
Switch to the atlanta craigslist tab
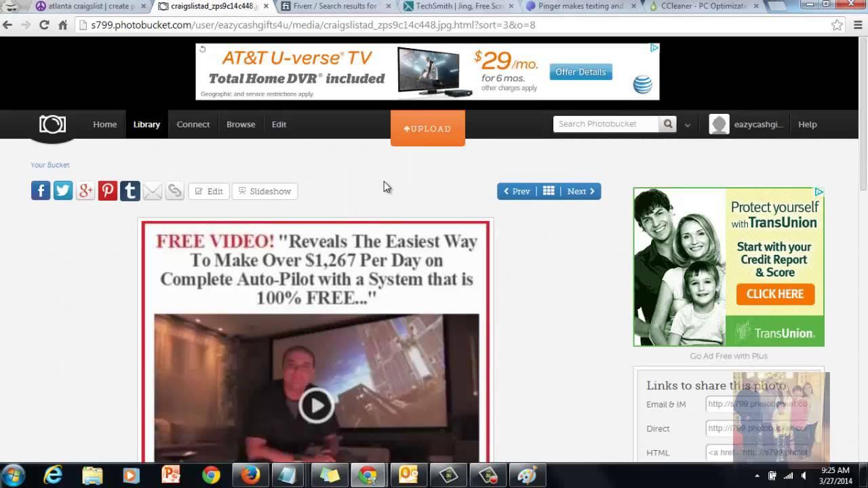pyautogui.click(x=88, y=6)
